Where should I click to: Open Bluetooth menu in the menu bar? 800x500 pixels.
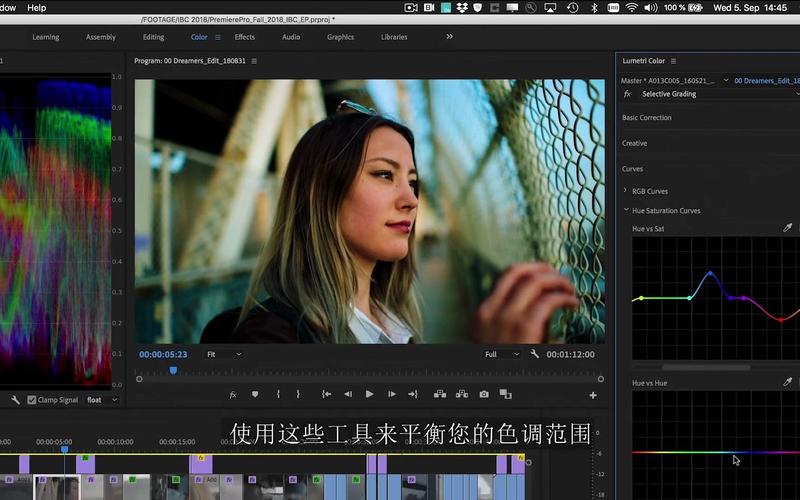[x=594, y=8]
